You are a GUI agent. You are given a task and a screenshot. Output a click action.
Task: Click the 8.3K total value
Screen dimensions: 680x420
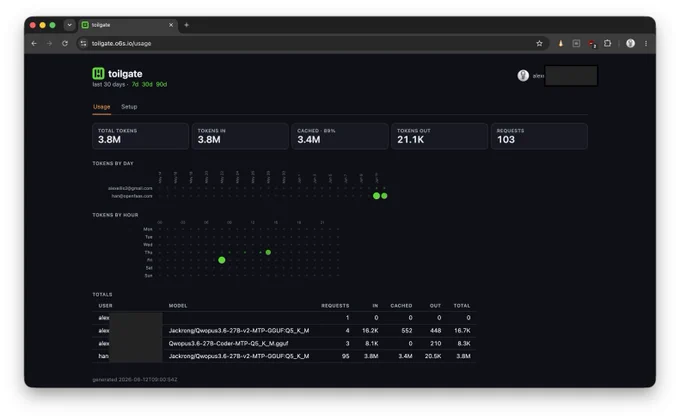464,344
